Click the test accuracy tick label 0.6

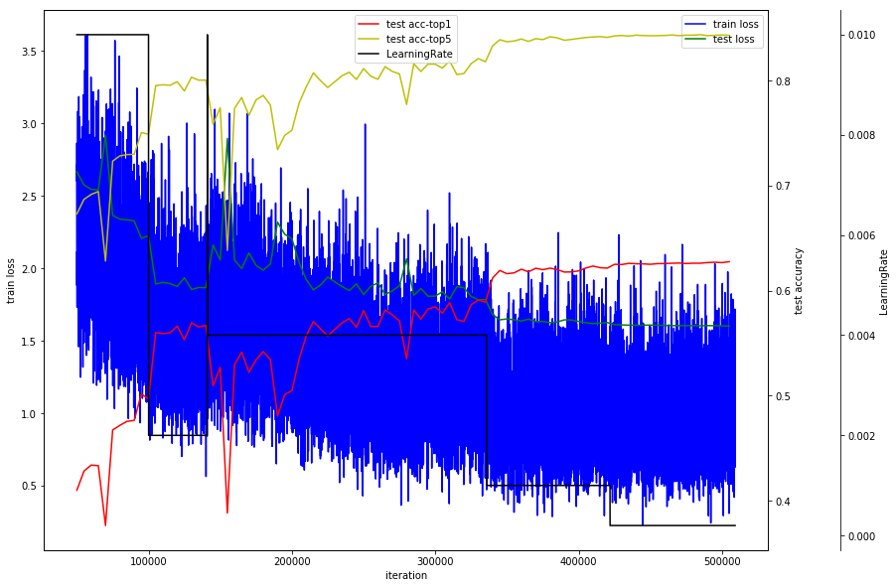783,291
